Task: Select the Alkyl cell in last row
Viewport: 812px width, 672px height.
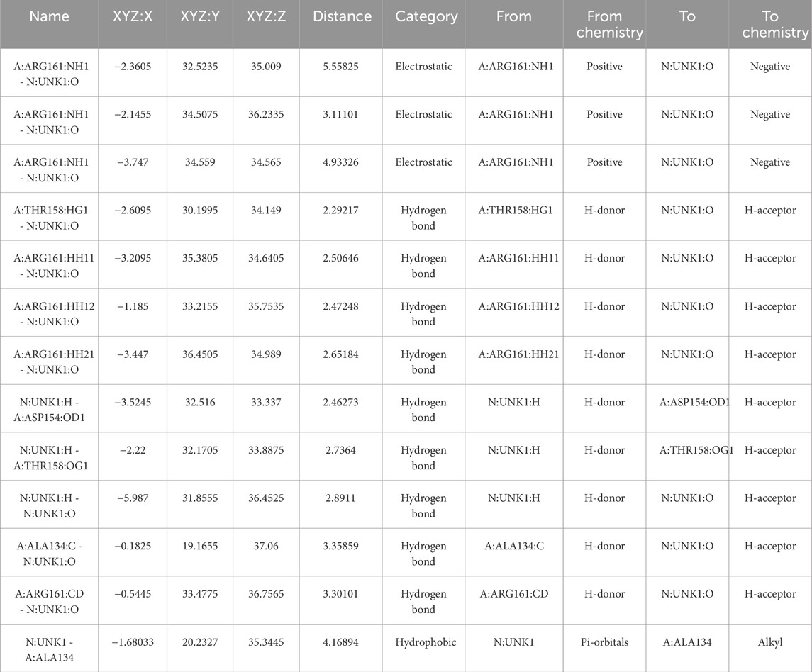Action: (x=770, y=642)
